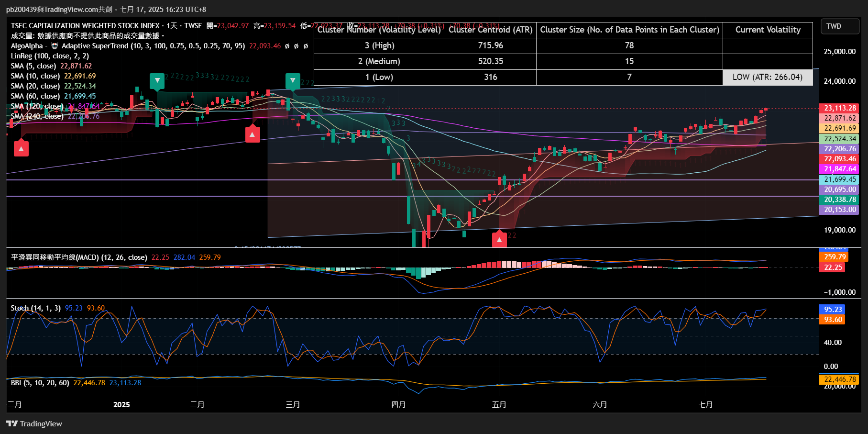Click the 2 (Medium) cluster cell
This screenshot has width=868, height=434.
379,61
